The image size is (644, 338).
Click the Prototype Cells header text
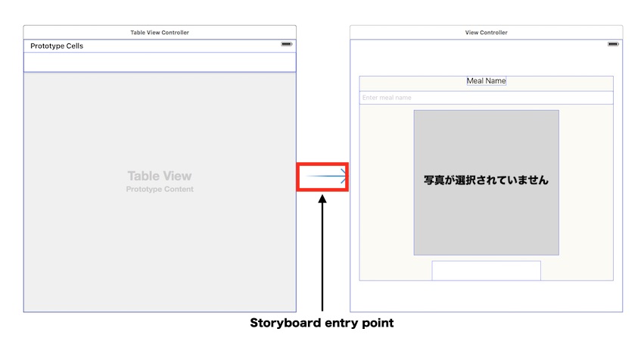point(57,46)
